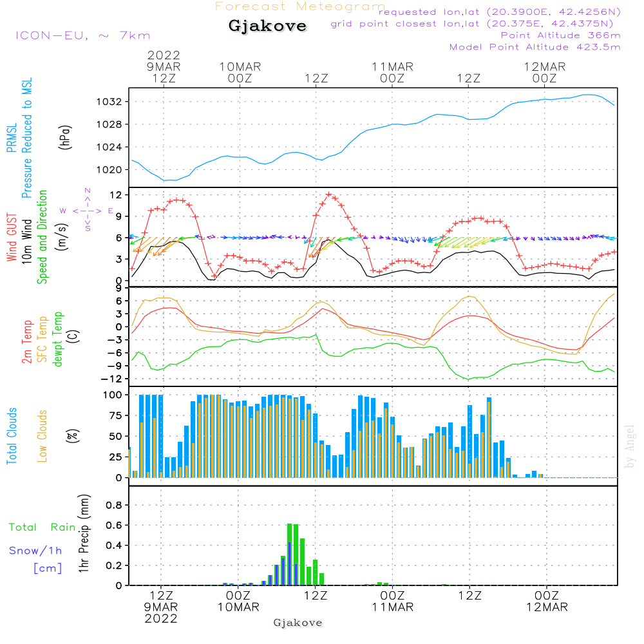This screenshot has width=644, height=644.
Task: Click the ICON-EU ~7km model label
Action: pyautogui.click(x=82, y=35)
